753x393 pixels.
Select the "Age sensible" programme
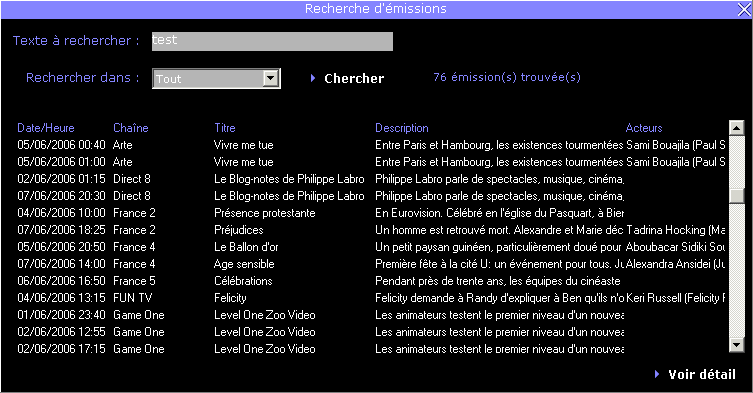pos(244,264)
